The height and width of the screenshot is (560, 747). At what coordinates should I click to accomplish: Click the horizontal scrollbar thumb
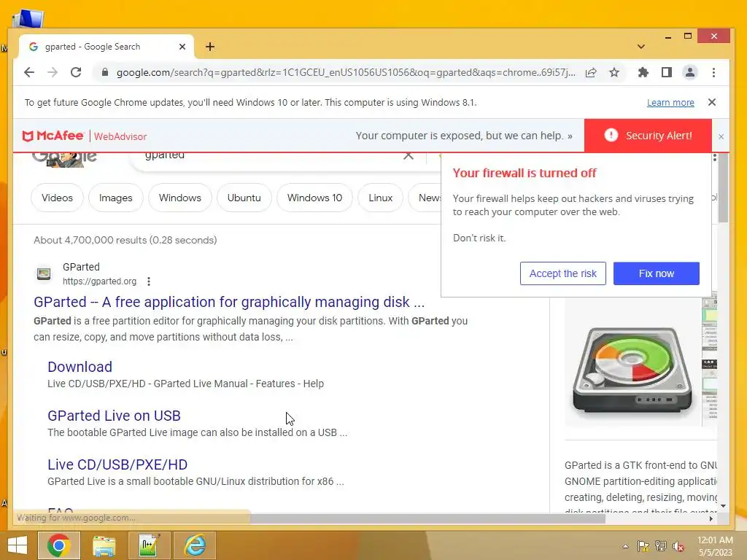(427, 518)
